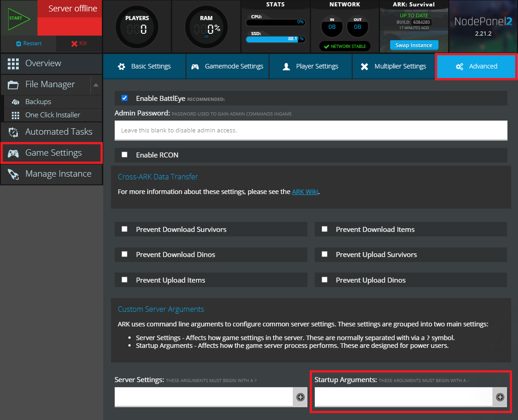
Task: Open the Basic Settings tab
Action: (x=144, y=66)
